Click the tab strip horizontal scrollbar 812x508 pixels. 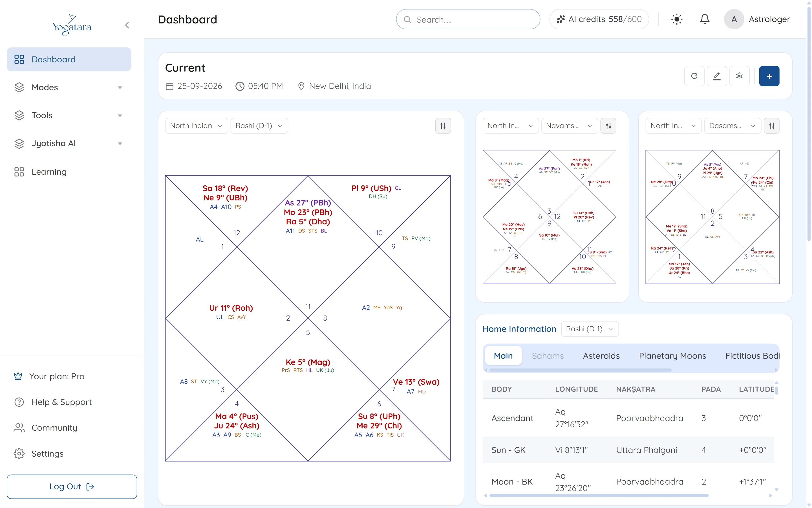[580, 370]
